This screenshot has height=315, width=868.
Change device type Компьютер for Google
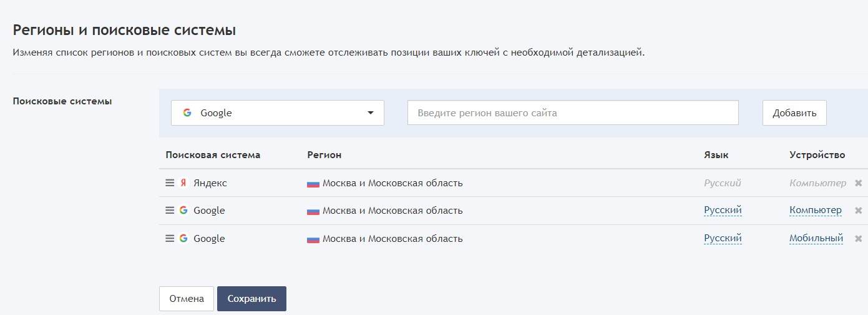pyautogui.click(x=815, y=211)
